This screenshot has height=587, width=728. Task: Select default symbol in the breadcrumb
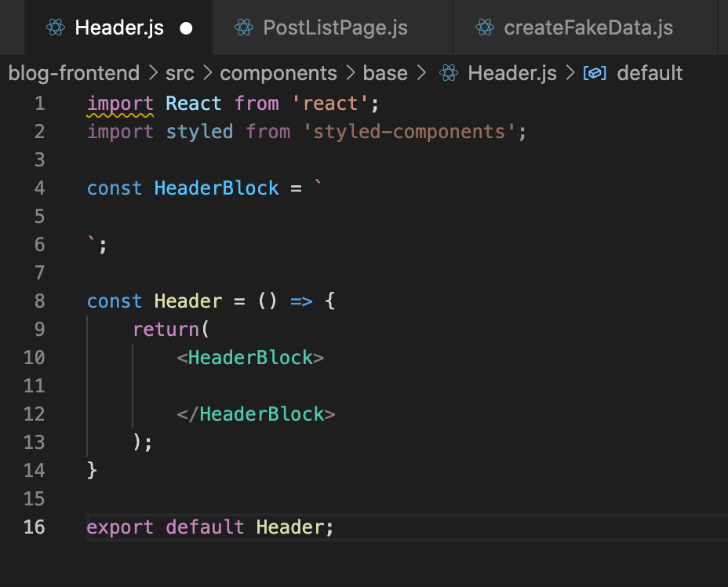point(650,74)
